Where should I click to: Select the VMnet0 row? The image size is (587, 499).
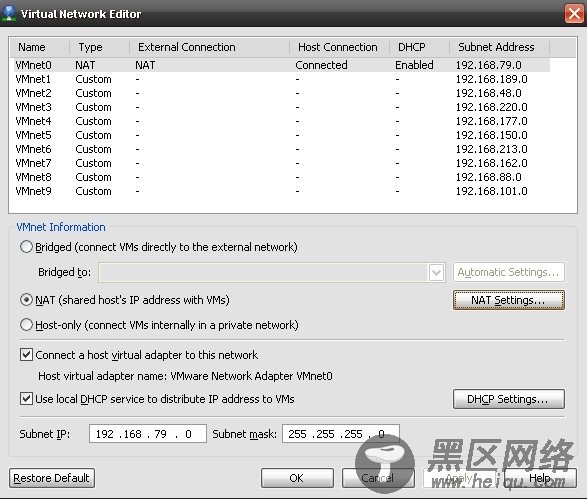(282, 65)
